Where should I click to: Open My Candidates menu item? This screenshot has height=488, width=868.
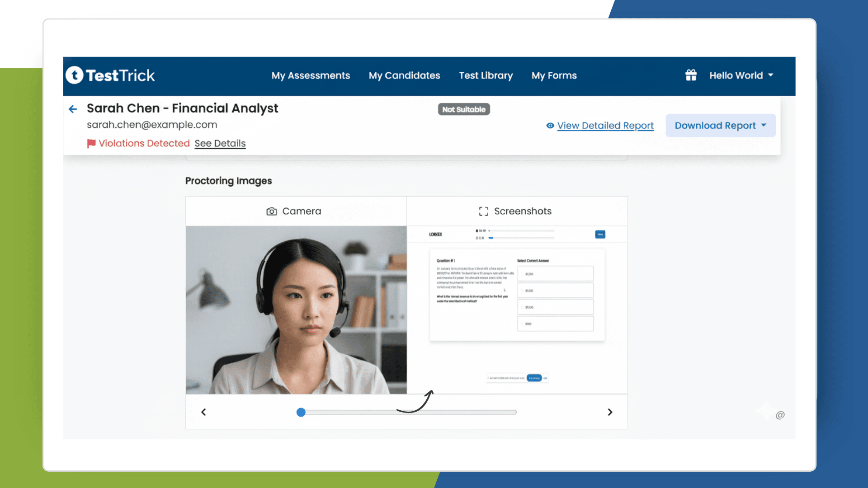404,75
